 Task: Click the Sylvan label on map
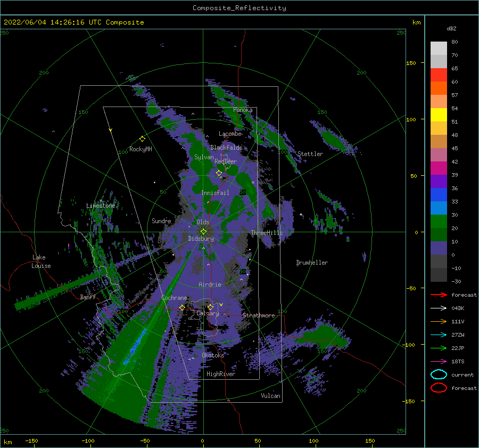(204, 157)
